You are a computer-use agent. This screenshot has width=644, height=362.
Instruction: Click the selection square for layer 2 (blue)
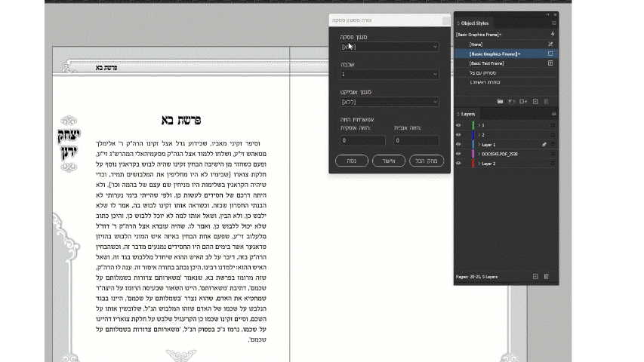553,135
